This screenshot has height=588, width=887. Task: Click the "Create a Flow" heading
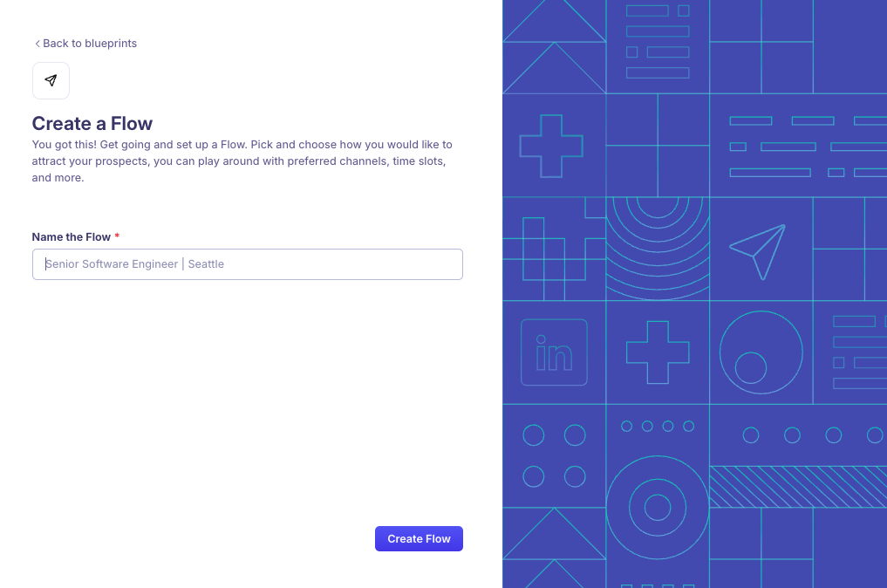(x=92, y=124)
